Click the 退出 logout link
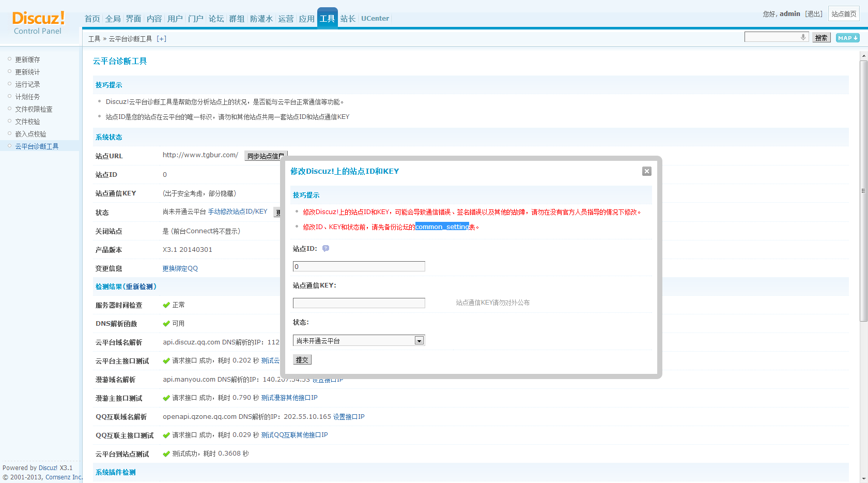The image size is (868, 483). click(814, 14)
